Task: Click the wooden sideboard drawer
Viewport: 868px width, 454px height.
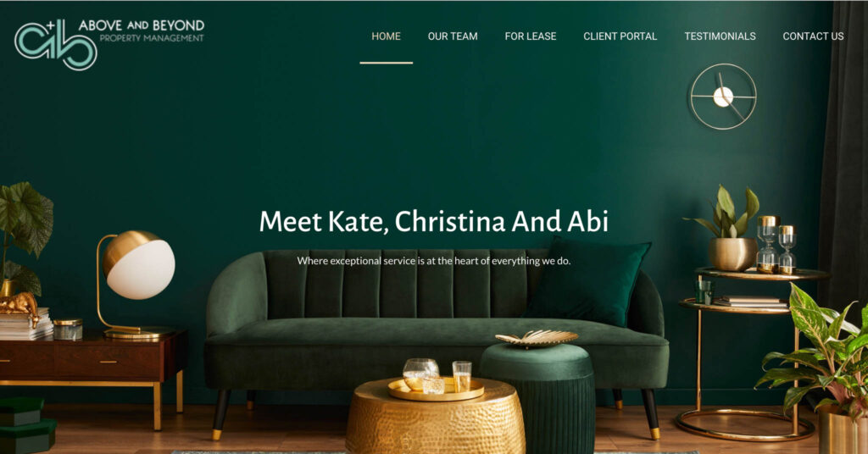Action: pos(108,362)
